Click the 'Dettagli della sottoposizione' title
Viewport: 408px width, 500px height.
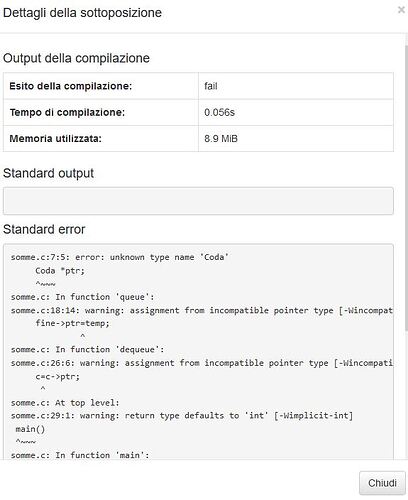[82, 13]
